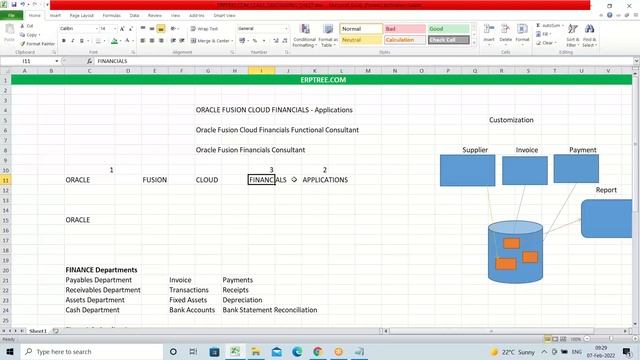Viewport: 640px width, 360px height.
Task: Apply percent style
Action: 255,41
